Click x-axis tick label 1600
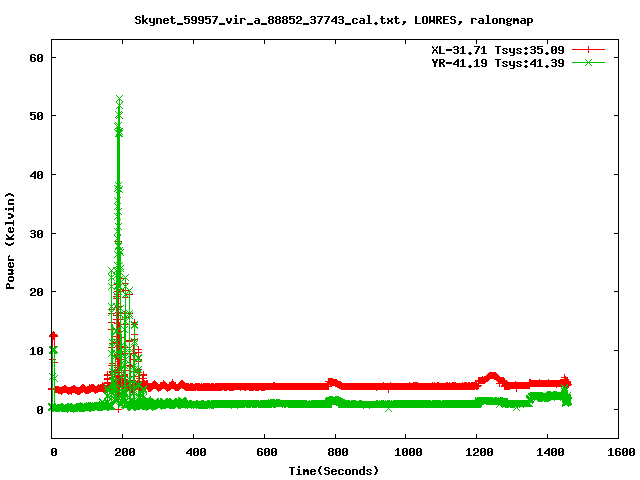This screenshot has width=640, height=480. tap(621, 452)
